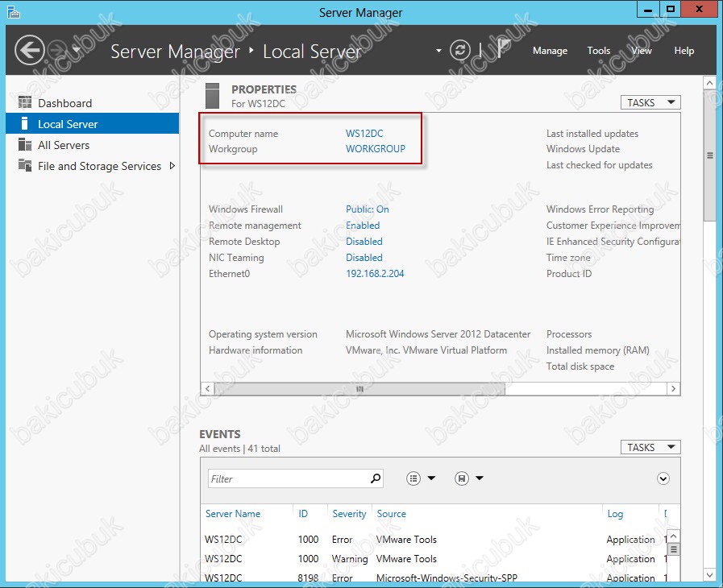This screenshot has height=588, width=723.
Task: Sort events by Log column
Action: [615, 513]
